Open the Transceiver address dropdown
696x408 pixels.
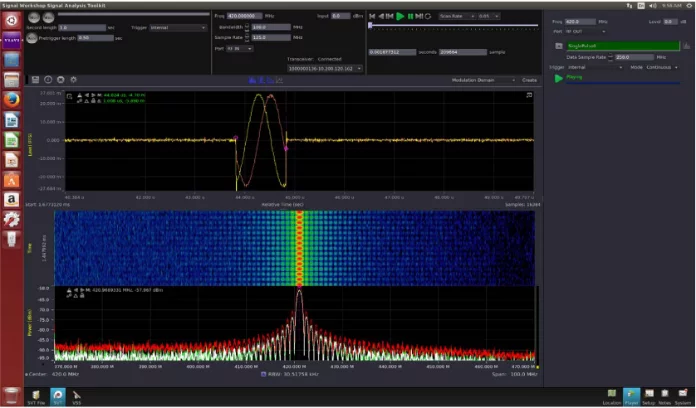tap(325, 69)
